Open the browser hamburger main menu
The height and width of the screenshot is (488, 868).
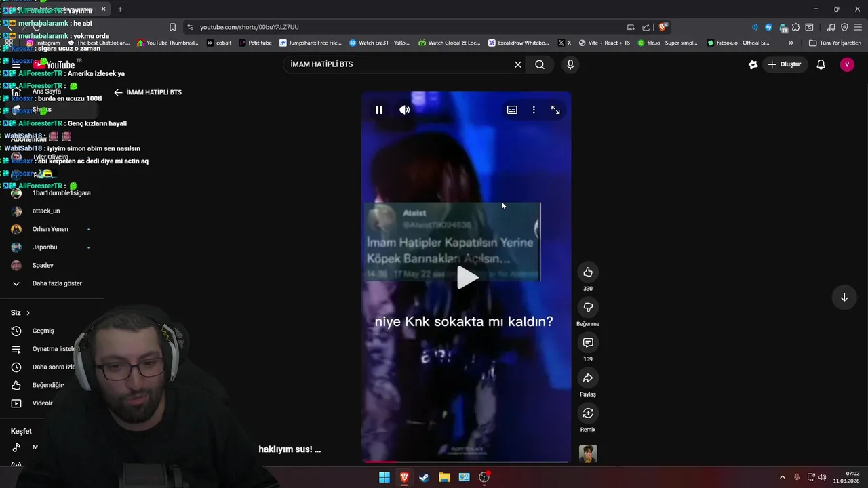[x=859, y=27]
